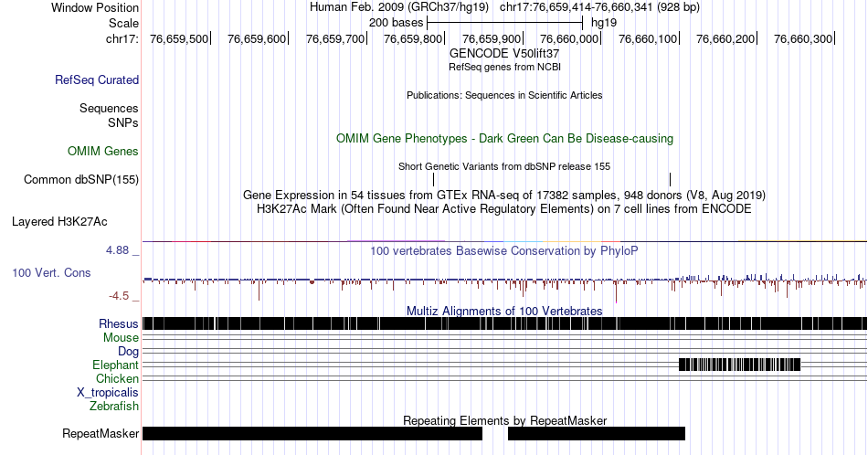Click the second dbSNP variant tick mark
This screenshot has width=868, height=455.
[x=670, y=179]
